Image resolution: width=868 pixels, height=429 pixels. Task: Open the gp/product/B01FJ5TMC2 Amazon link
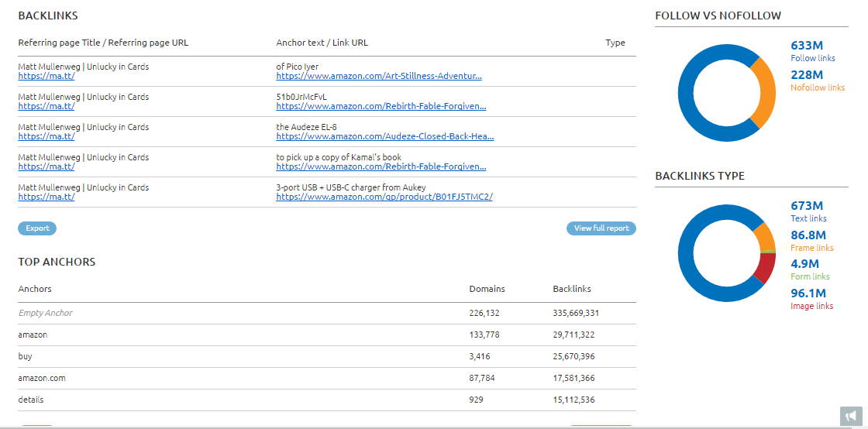(x=384, y=197)
